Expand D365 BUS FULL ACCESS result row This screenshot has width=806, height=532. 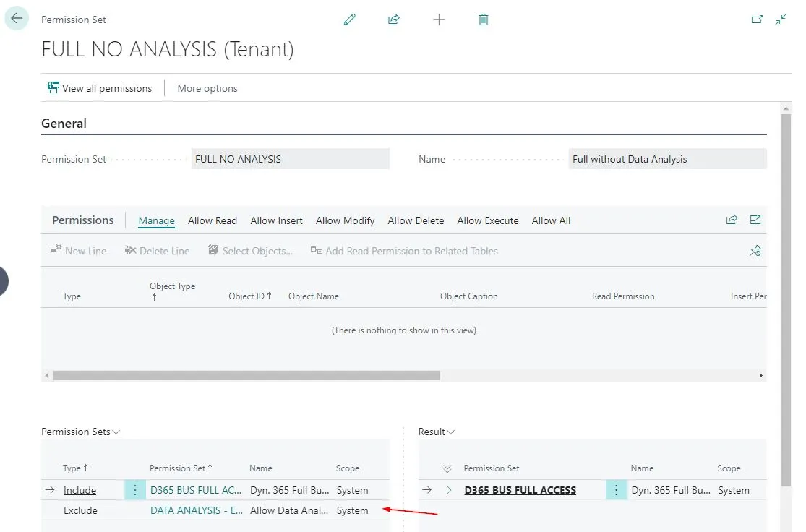click(449, 490)
